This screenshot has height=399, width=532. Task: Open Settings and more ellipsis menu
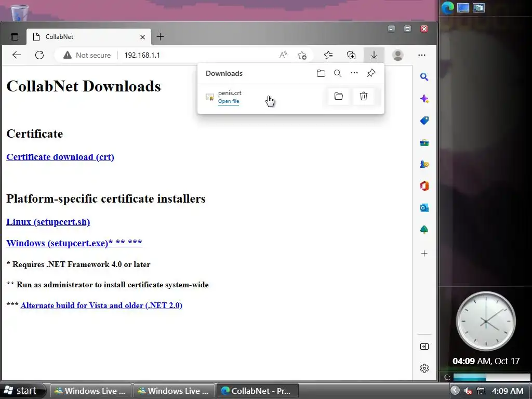coord(422,55)
